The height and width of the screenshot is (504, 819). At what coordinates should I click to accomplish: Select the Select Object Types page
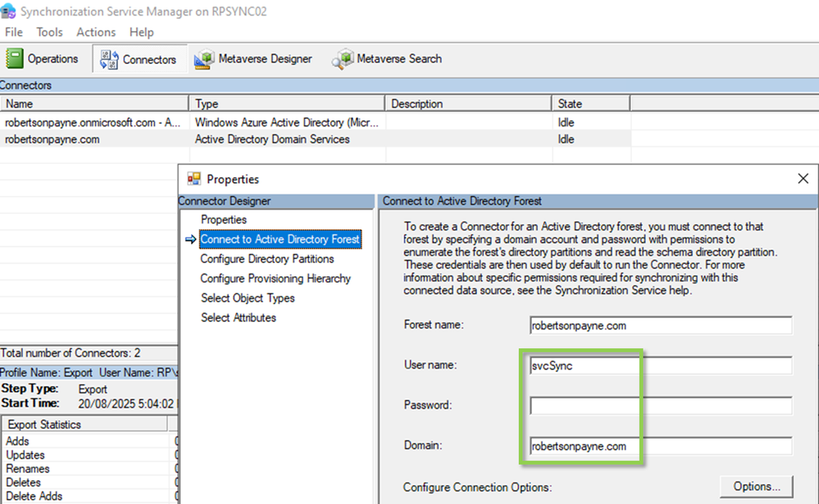[x=248, y=298]
